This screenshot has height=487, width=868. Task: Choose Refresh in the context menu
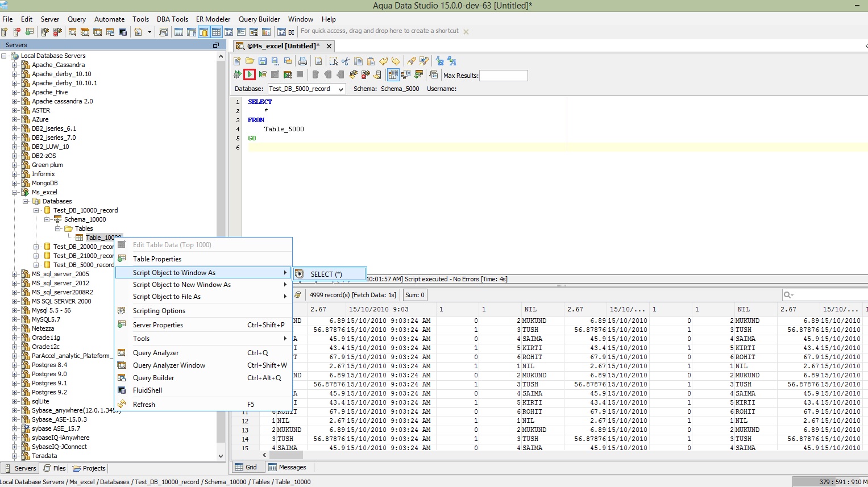coord(203,405)
